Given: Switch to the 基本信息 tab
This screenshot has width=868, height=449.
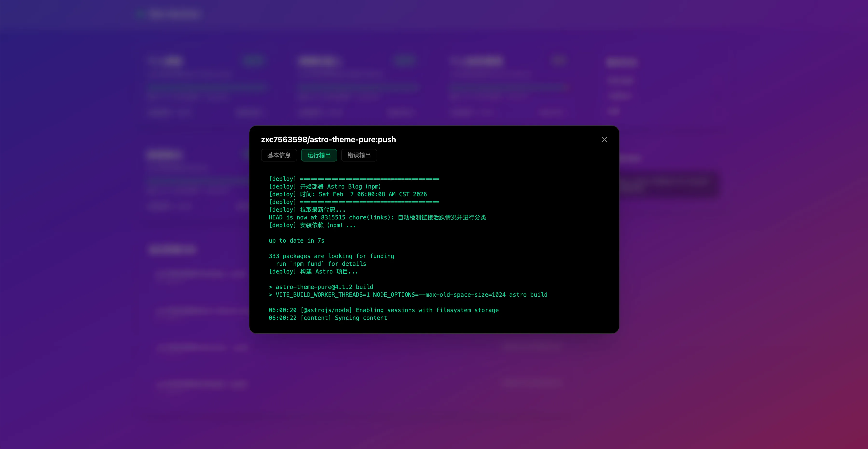Looking at the screenshot, I should coord(279,155).
